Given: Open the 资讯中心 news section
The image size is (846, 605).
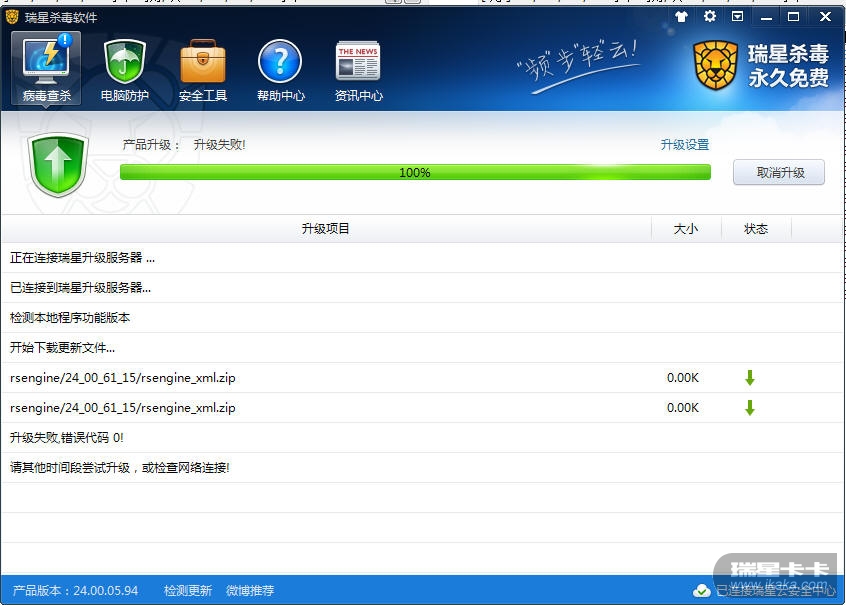Looking at the screenshot, I should point(358,69).
